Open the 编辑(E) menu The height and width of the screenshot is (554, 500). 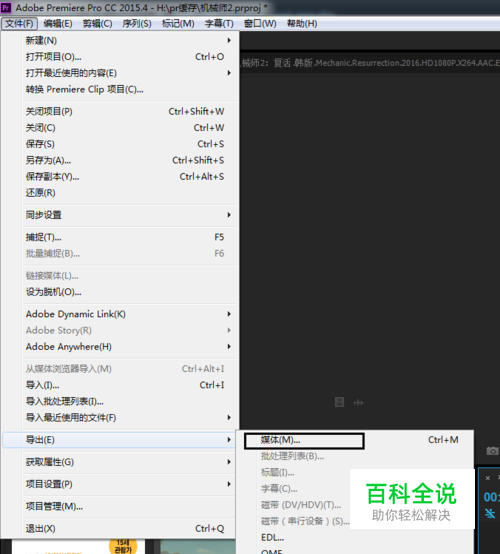pos(58,24)
